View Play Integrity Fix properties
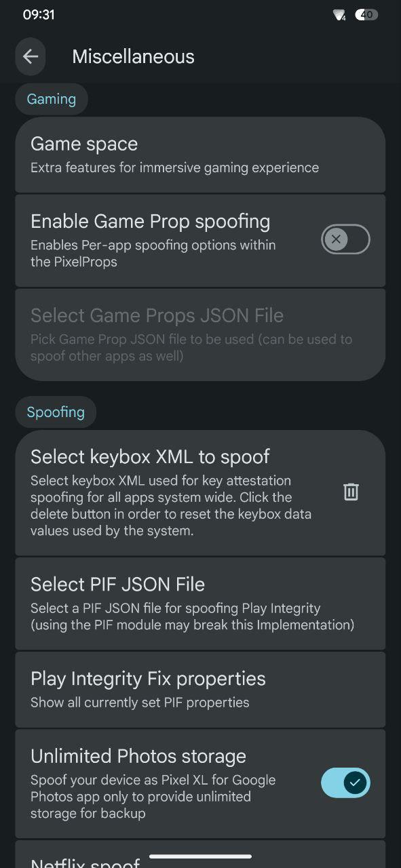Viewport: 401px width, 868px height. coord(200,690)
